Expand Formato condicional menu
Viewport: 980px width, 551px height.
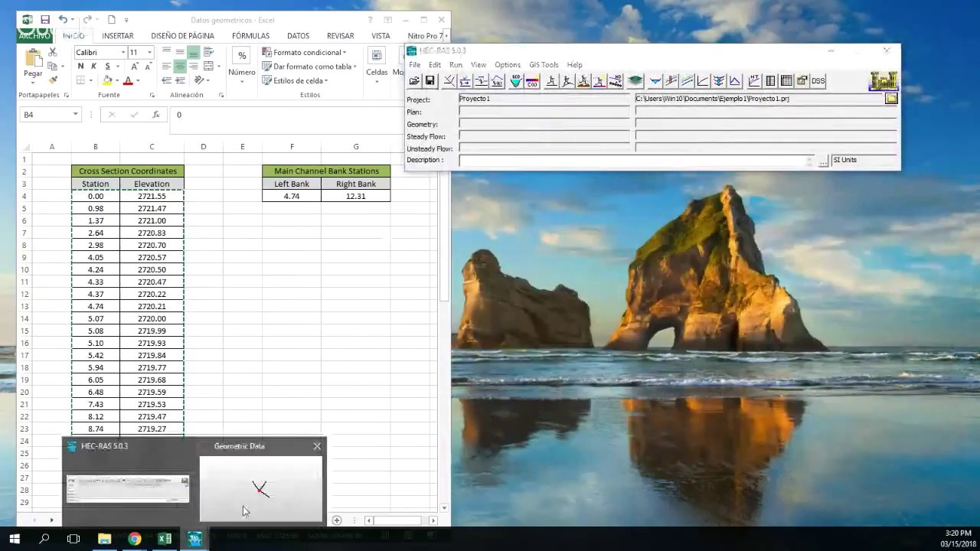(305, 52)
